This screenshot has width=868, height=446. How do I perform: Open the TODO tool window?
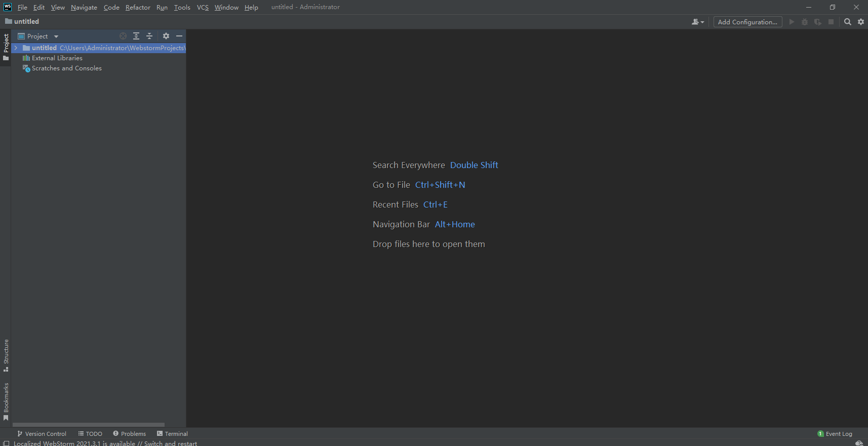[90, 433]
